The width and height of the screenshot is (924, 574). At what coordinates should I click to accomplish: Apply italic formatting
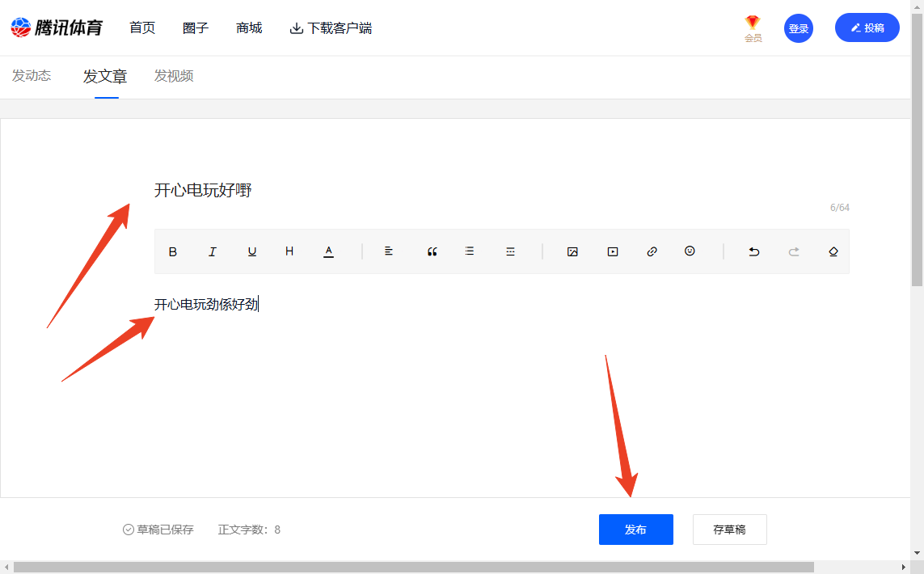coord(212,251)
